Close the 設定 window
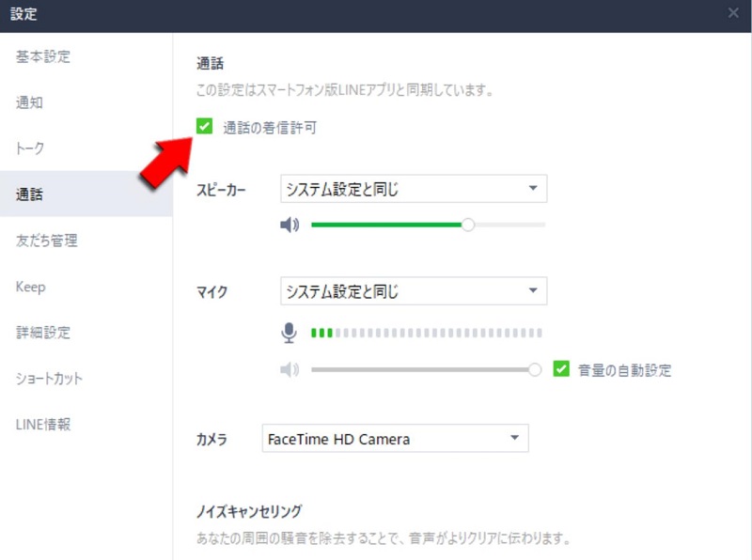This screenshot has width=752, height=560. click(733, 13)
